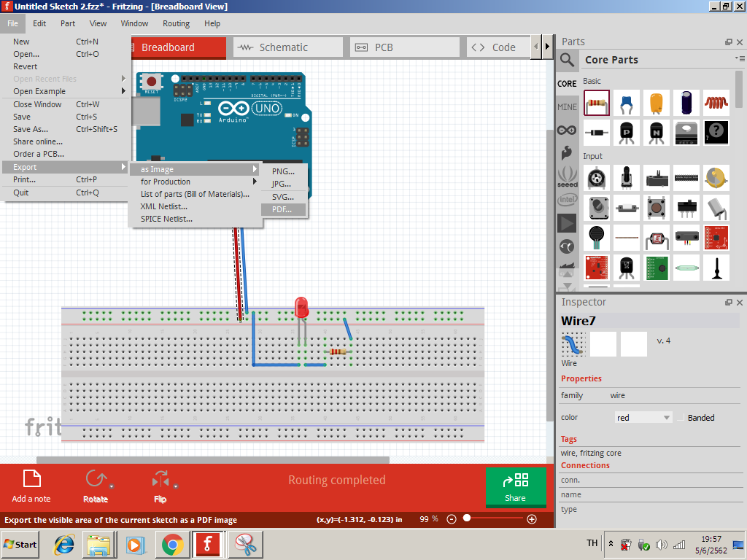Pick the red pushbutton part in Input
747x560 pixels.
(656, 208)
